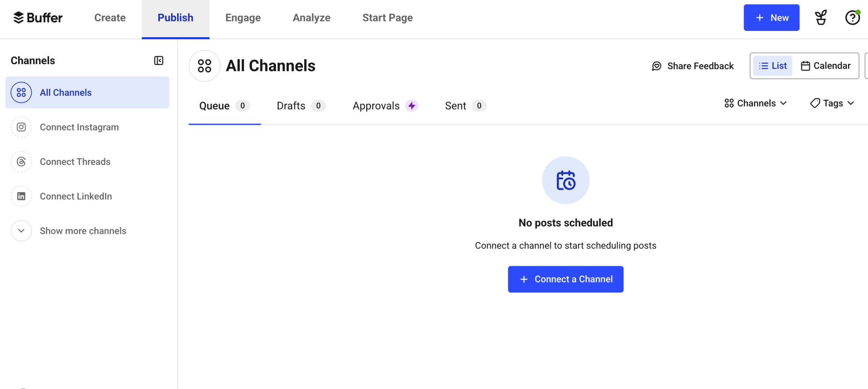Click the Sent count badge 0
Screen dimensions: 868x389
coord(479,106)
